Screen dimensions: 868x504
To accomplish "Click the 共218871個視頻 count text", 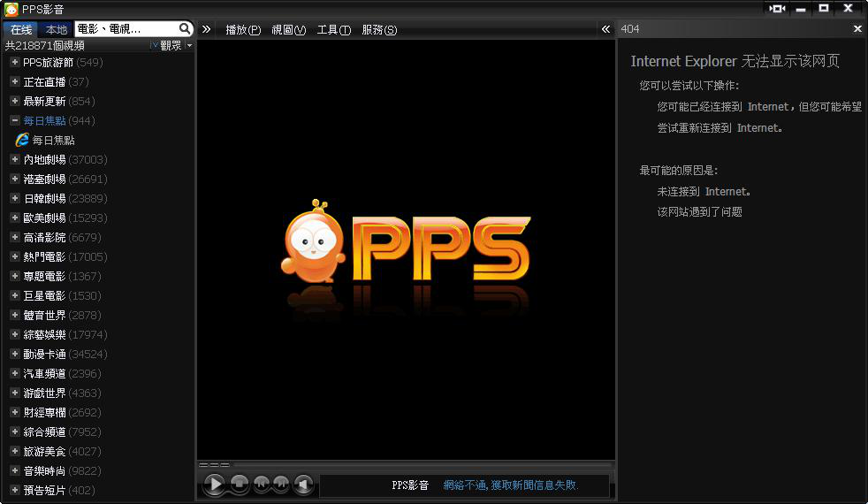I will click(x=45, y=45).
